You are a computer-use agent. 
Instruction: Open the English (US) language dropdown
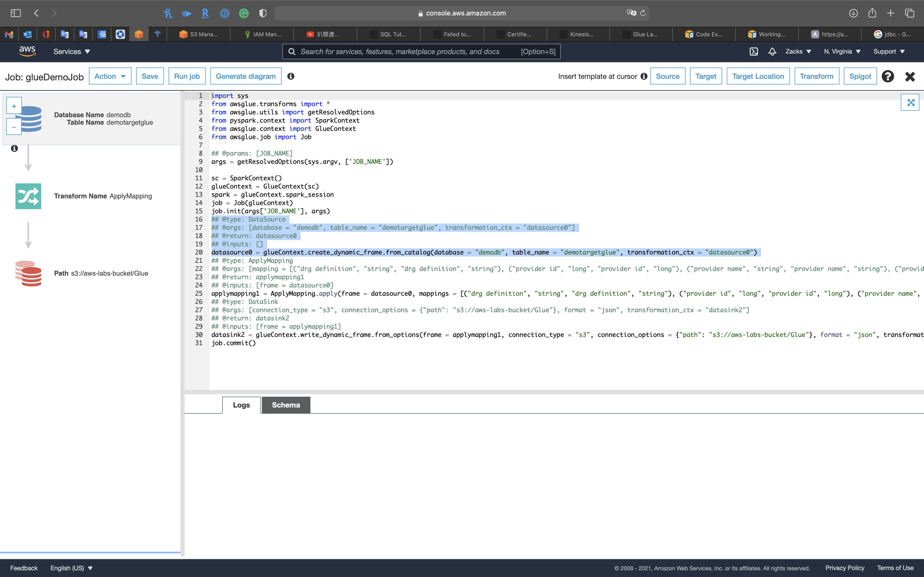click(71, 568)
